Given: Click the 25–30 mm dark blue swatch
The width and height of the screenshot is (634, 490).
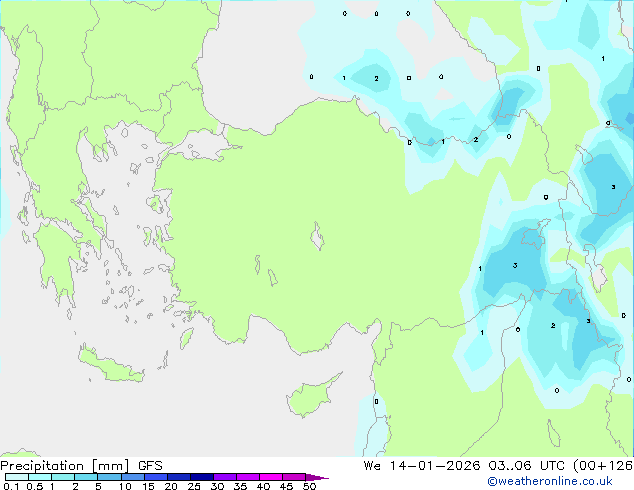Looking at the screenshot, I should click(x=202, y=477).
